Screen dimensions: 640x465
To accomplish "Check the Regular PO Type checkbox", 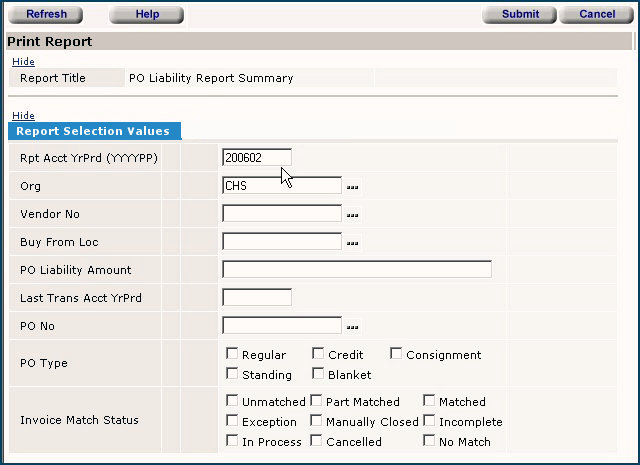I will point(232,354).
